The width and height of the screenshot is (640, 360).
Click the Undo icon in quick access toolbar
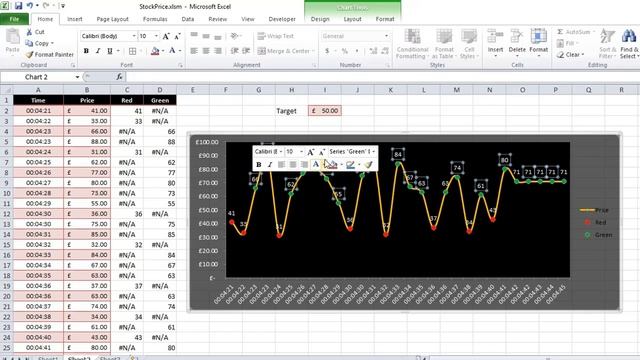click(29, 6)
